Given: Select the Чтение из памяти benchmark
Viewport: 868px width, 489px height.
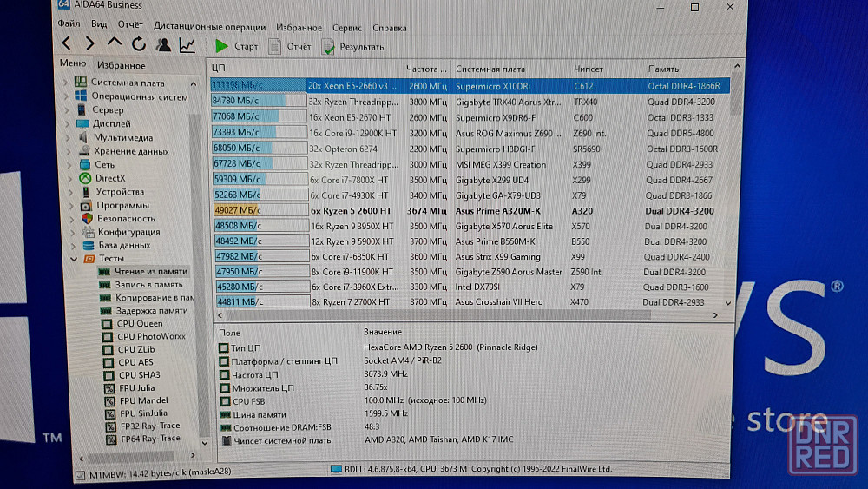Looking at the screenshot, I should click(150, 271).
